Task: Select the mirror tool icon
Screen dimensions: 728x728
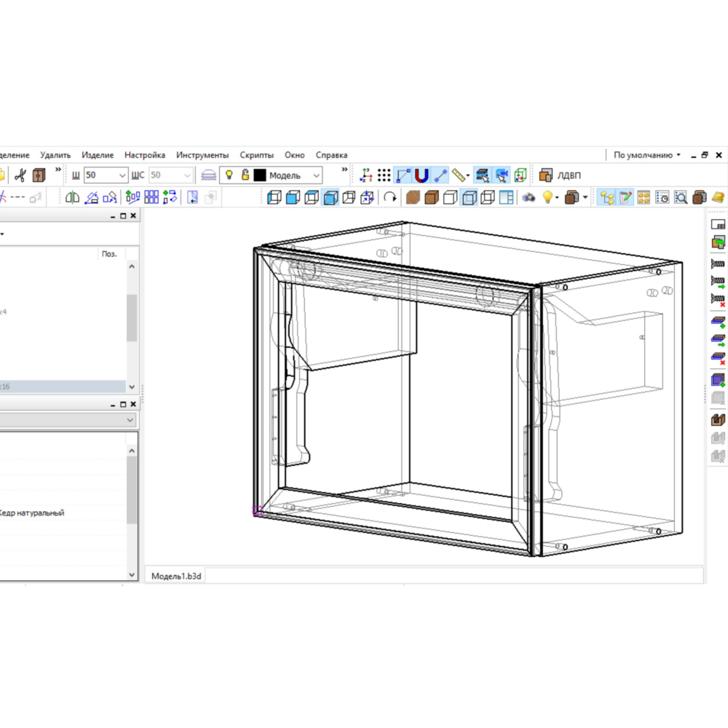Action: click(x=73, y=197)
